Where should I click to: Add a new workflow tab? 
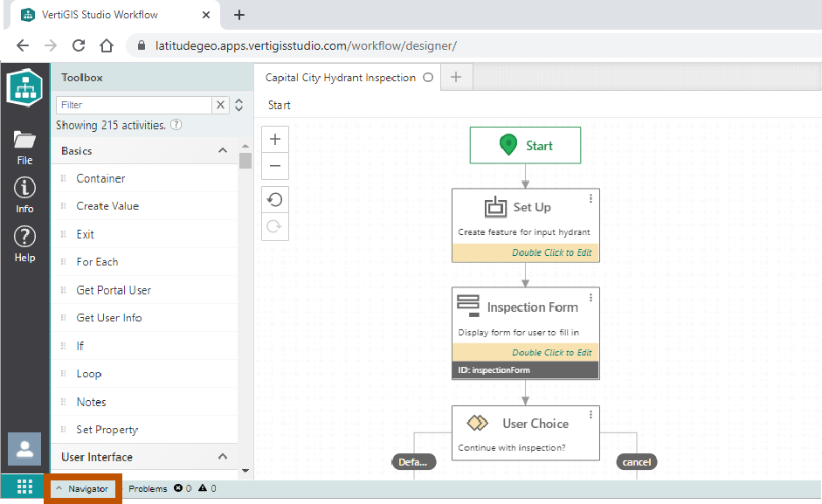(455, 78)
